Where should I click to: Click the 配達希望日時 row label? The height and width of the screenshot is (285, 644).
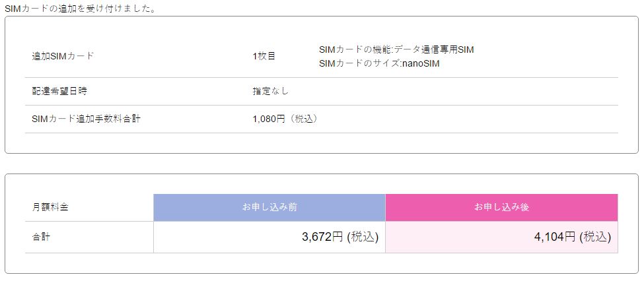pos(59,91)
